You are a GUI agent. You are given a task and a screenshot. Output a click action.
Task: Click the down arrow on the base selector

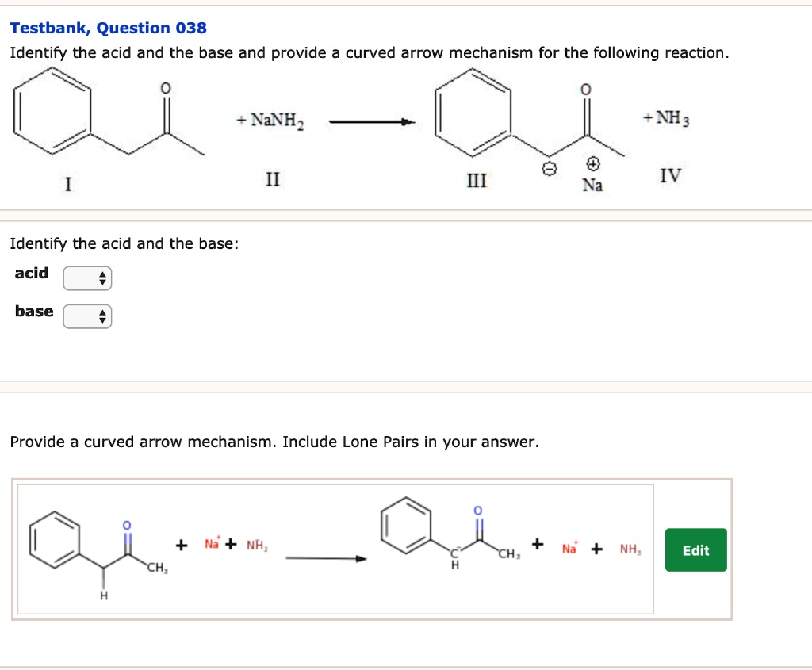coord(102,320)
